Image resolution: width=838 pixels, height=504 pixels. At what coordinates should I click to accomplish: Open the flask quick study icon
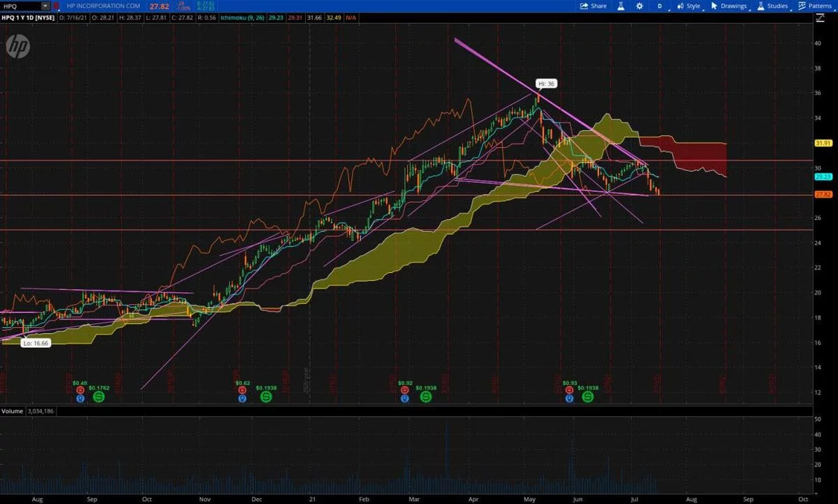coord(619,6)
